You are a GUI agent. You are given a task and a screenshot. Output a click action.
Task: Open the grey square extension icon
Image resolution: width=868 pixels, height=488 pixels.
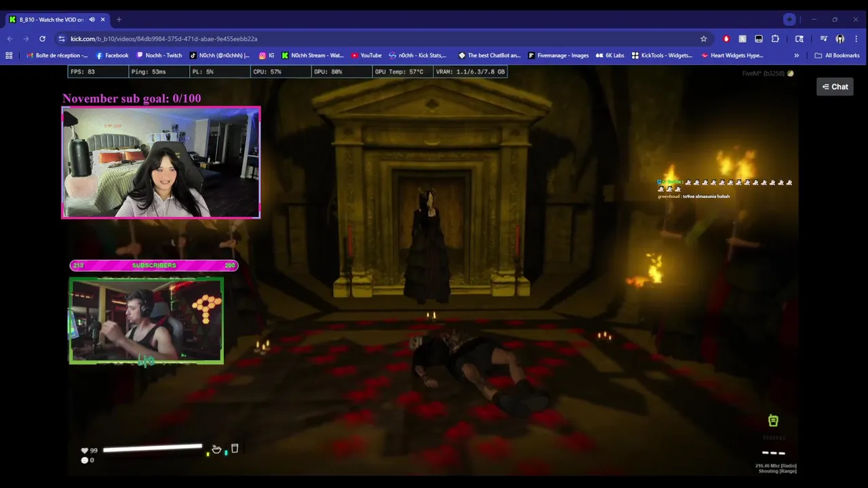point(743,39)
